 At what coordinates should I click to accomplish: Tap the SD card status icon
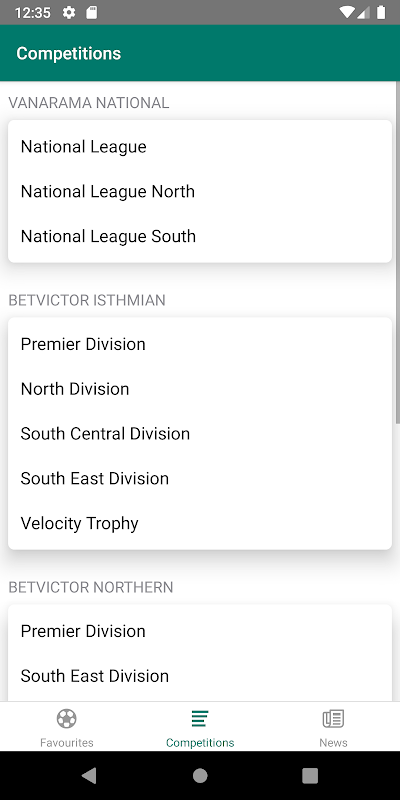point(91,13)
